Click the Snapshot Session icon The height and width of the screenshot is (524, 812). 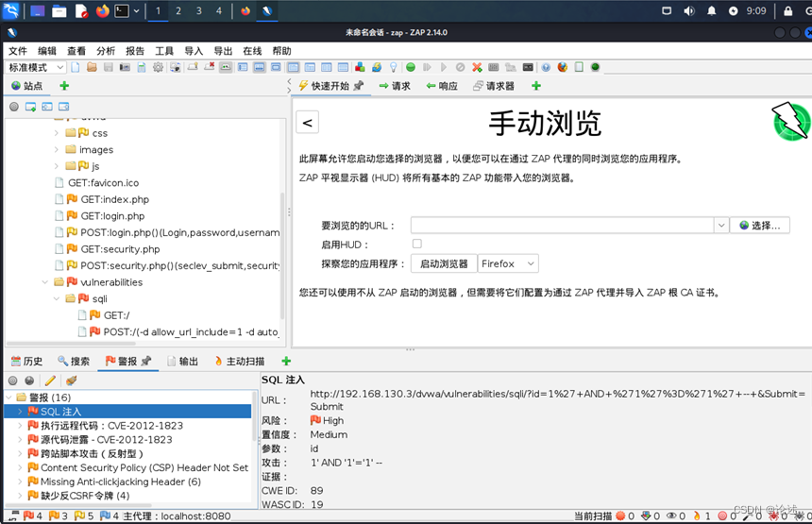pos(125,67)
